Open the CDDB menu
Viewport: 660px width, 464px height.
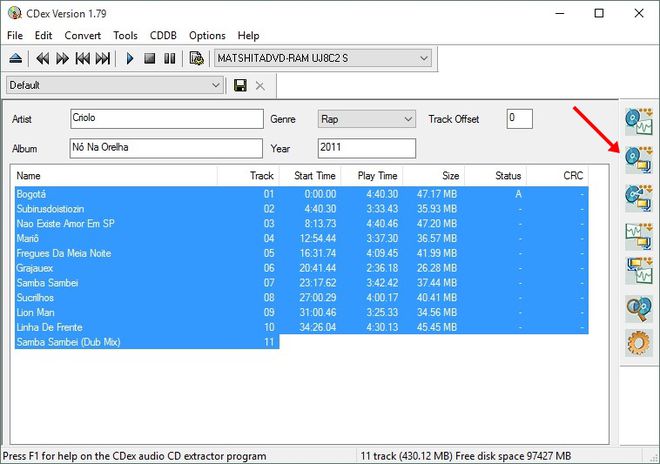[x=163, y=35]
